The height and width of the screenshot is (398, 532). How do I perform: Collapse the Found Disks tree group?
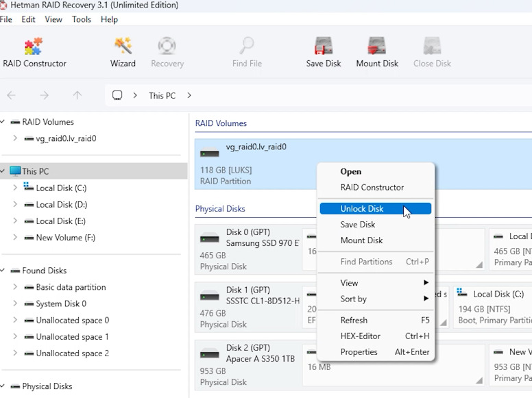point(3,270)
